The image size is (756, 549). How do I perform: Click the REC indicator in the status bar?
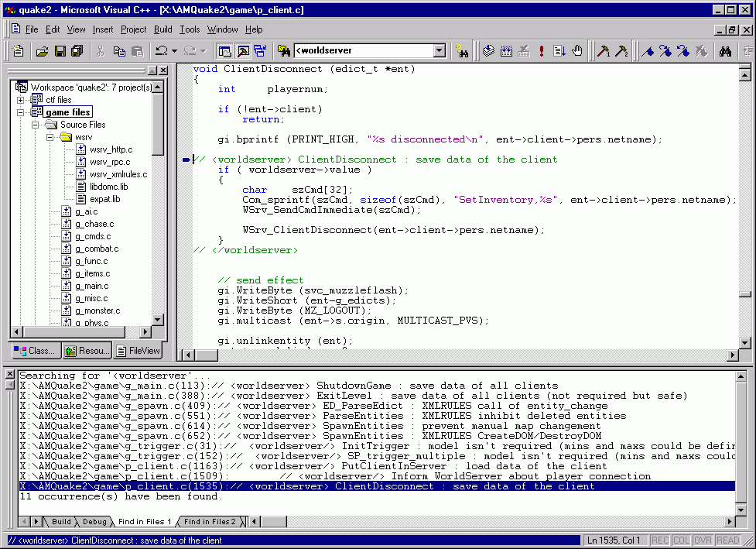click(x=660, y=540)
